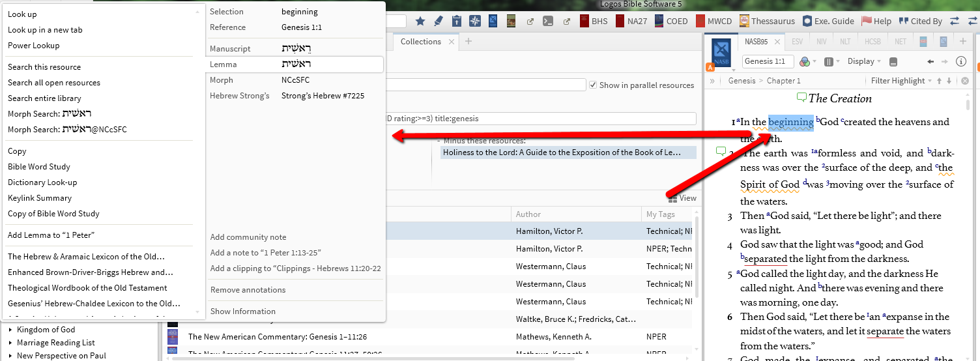The width and height of the screenshot is (980, 361).
Task: Expand the locator bar double-chevron
Action: click(712, 81)
